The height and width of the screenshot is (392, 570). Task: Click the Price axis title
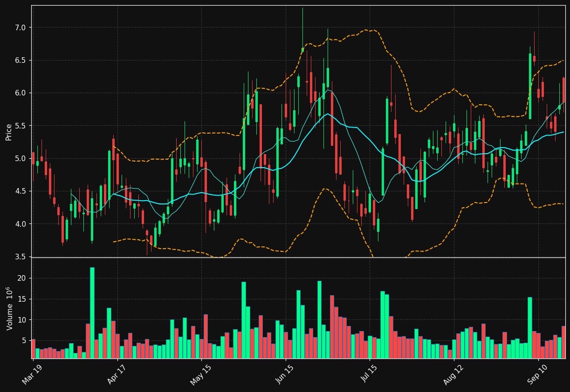click(9, 132)
